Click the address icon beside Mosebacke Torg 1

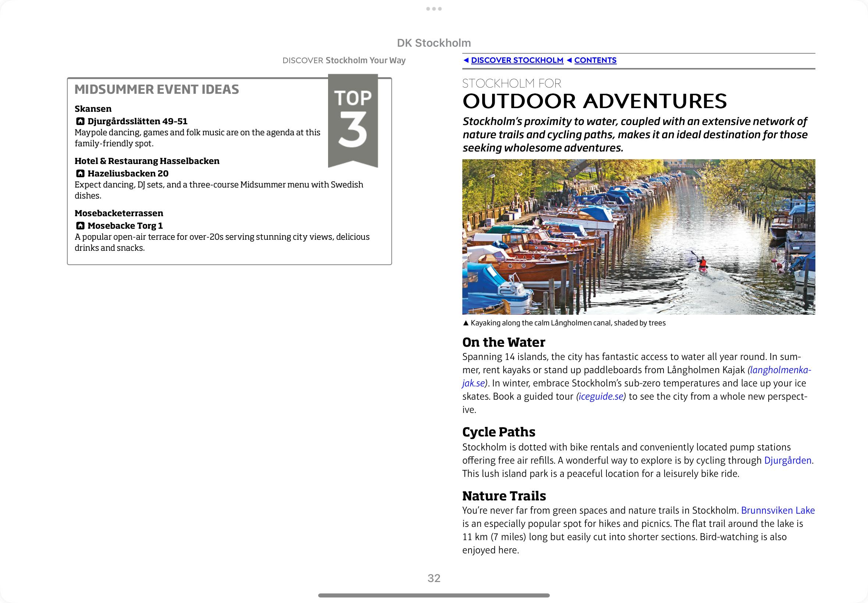point(80,225)
